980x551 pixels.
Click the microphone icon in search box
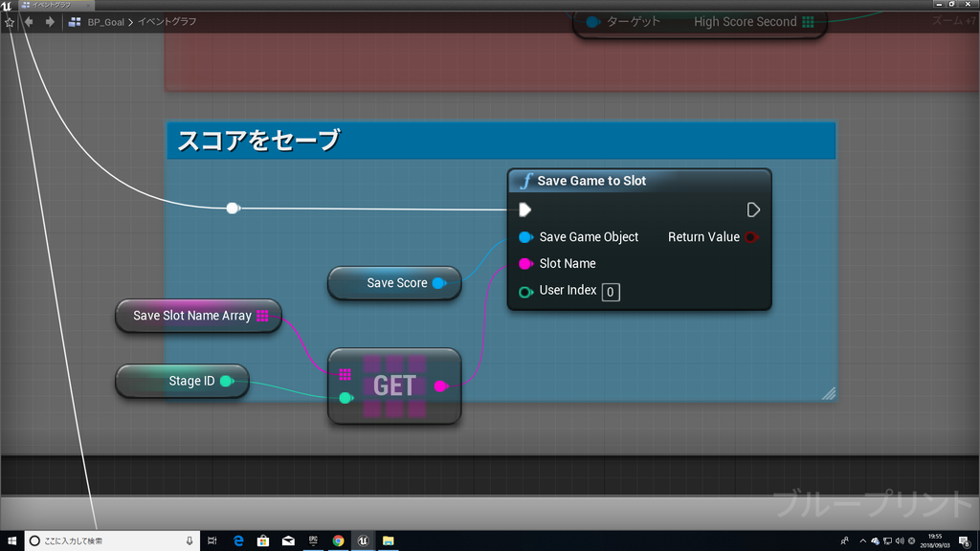[189, 541]
